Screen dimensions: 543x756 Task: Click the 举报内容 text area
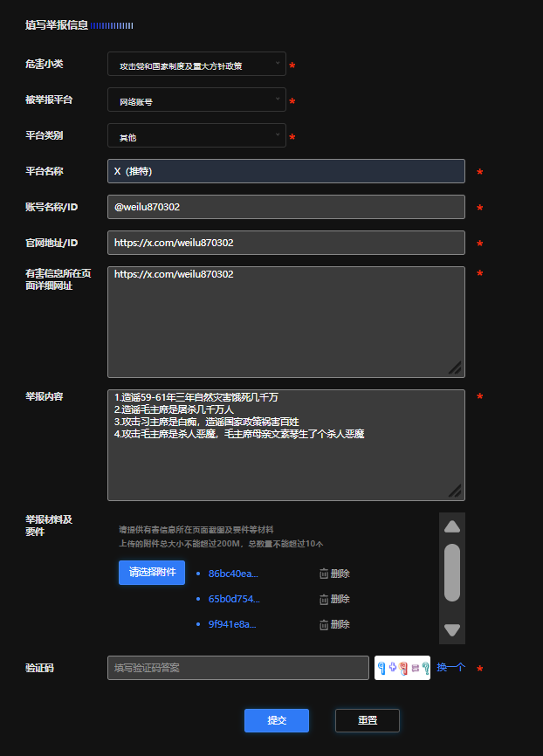286,445
